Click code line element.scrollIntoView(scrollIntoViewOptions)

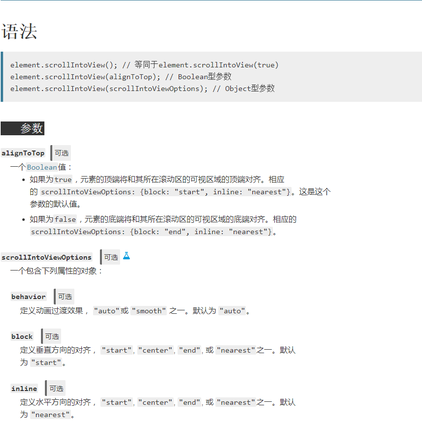(142, 88)
